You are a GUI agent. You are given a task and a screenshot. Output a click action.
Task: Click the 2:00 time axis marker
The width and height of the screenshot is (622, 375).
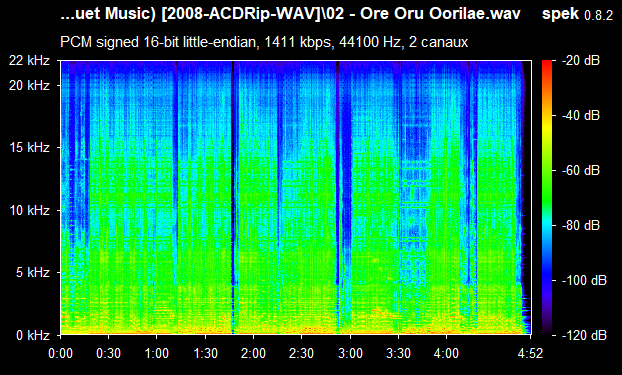(x=253, y=353)
